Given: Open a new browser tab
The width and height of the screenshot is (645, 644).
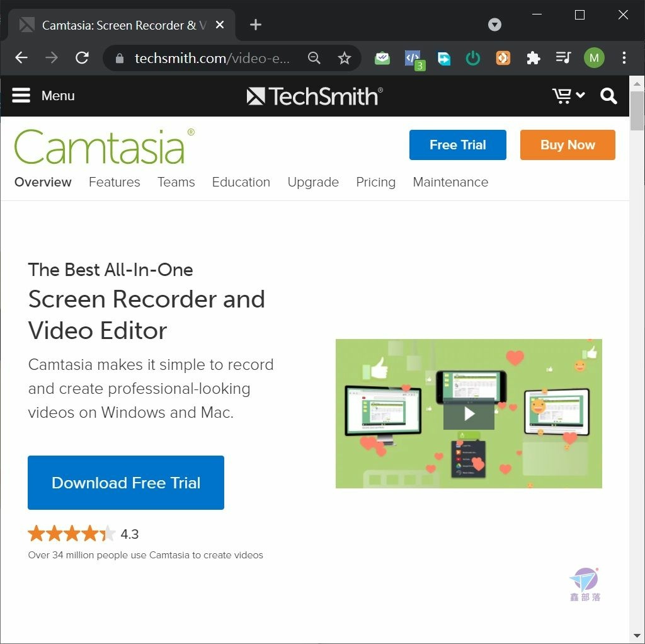Looking at the screenshot, I should coord(256,25).
